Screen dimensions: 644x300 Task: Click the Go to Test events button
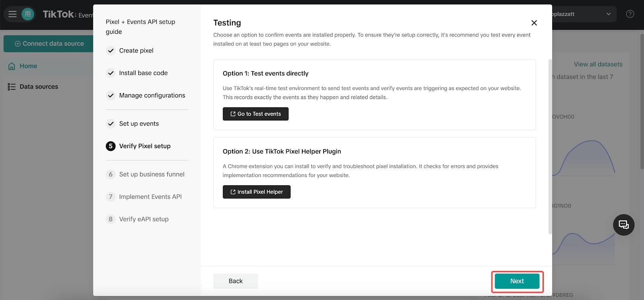click(x=256, y=114)
